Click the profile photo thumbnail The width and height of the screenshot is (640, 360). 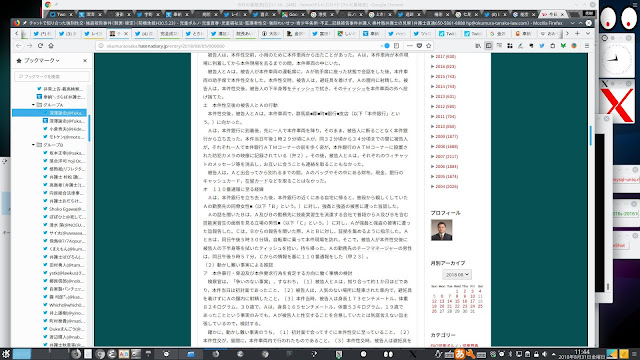(x=441, y=230)
